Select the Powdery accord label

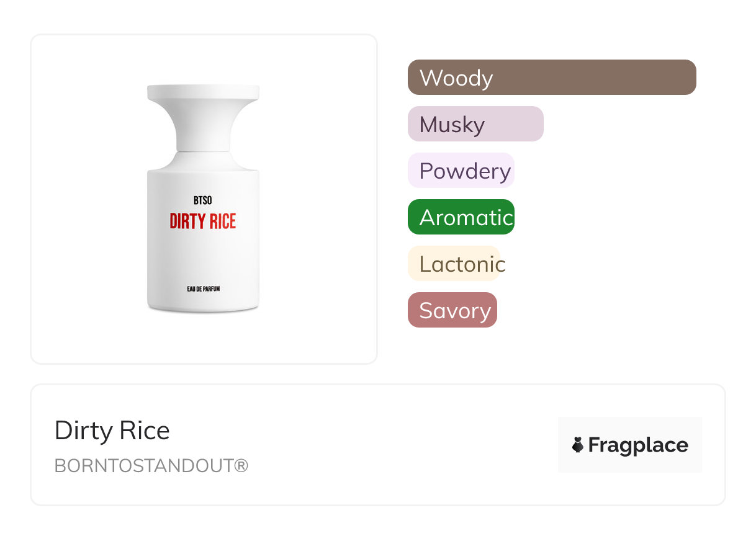coord(464,171)
